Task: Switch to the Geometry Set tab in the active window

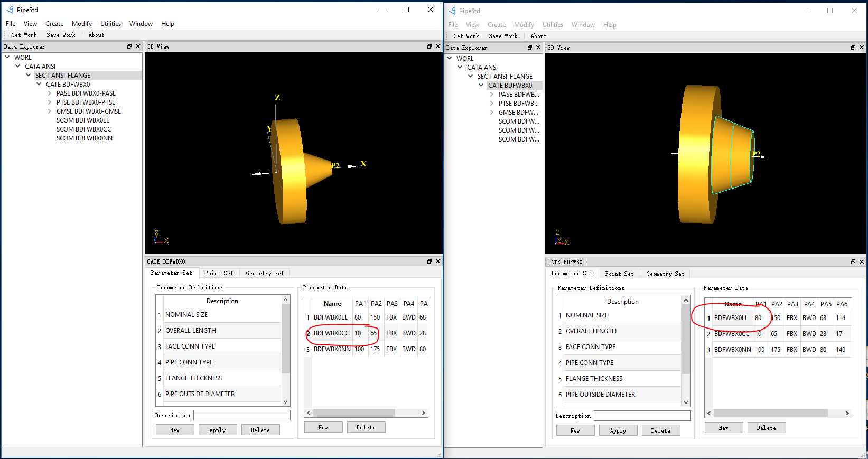Action: 265,273
